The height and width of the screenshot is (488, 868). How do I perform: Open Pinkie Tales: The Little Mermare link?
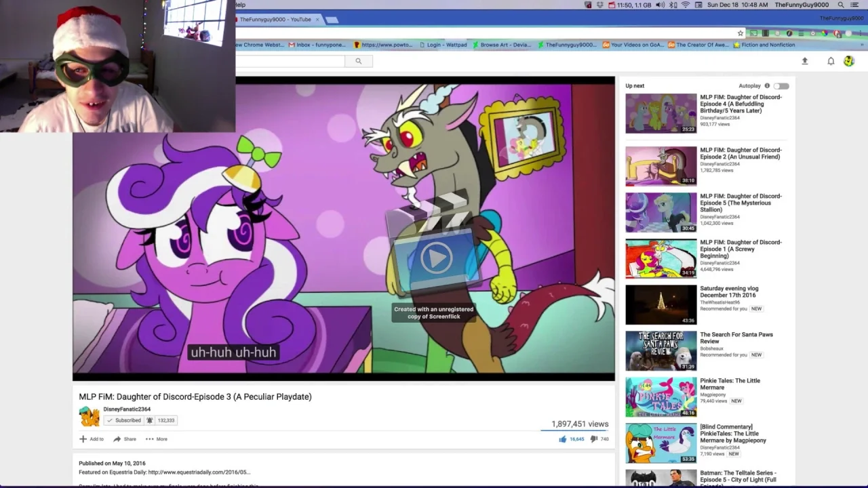[730, 384]
